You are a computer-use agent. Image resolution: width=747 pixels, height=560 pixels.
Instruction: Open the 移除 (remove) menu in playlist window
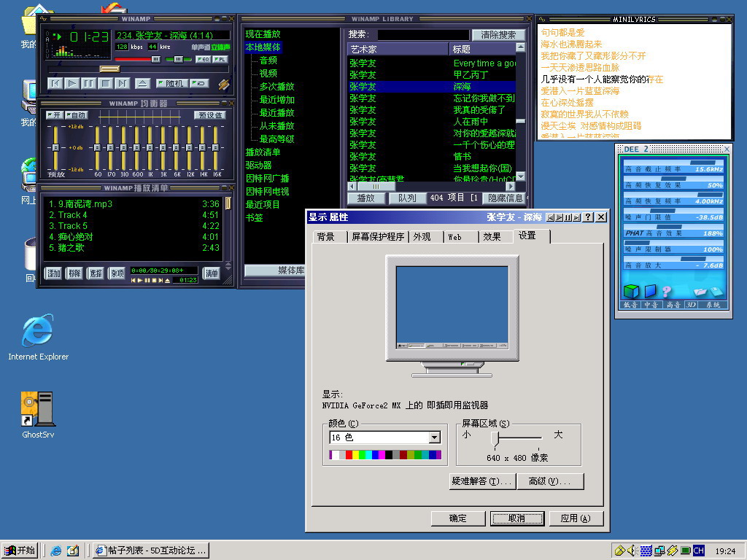pos(74,273)
